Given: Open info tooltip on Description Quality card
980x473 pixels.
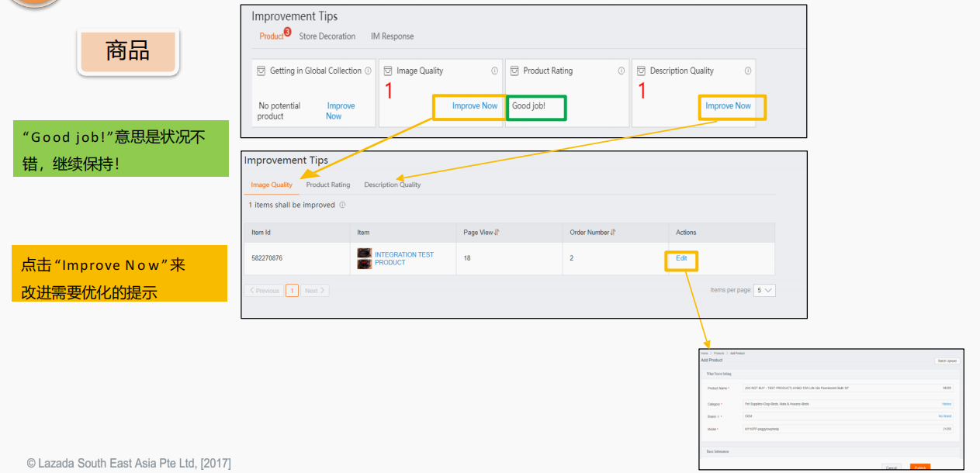Looking at the screenshot, I should (x=748, y=71).
